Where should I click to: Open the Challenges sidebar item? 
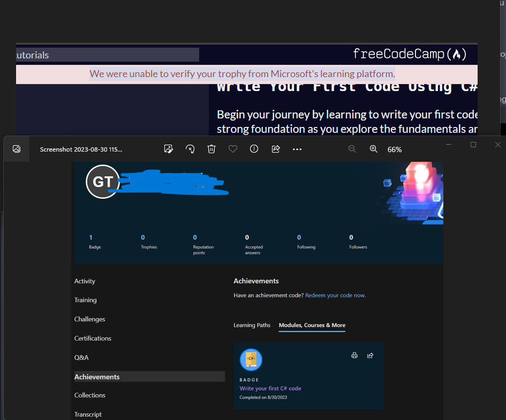point(90,319)
